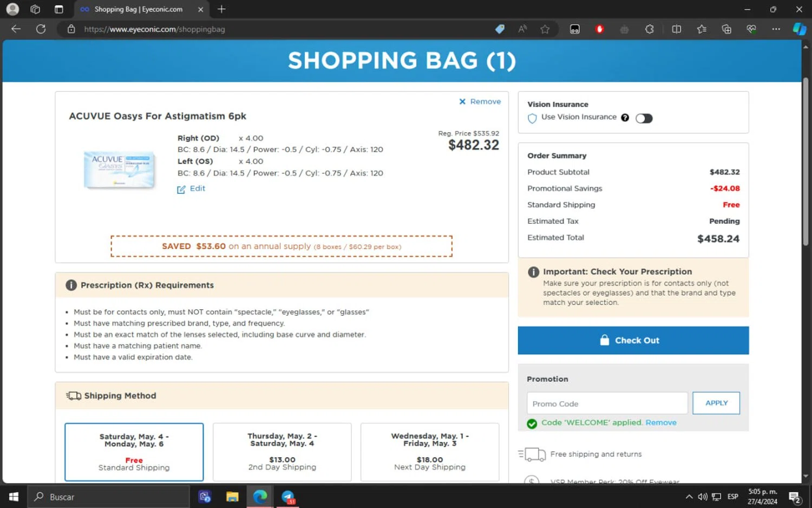
Task: Close the Shopping Bag tab
Action: pyautogui.click(x=200, y=9)
